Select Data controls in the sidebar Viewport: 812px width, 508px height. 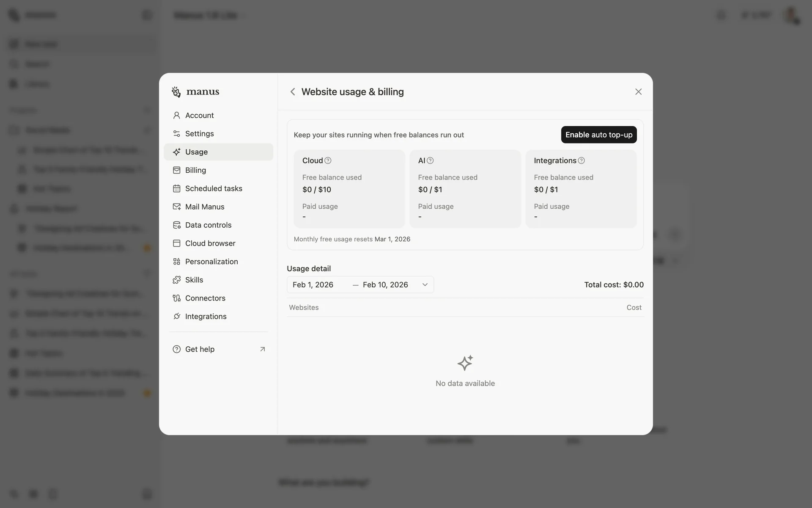(x=208, y=225)
